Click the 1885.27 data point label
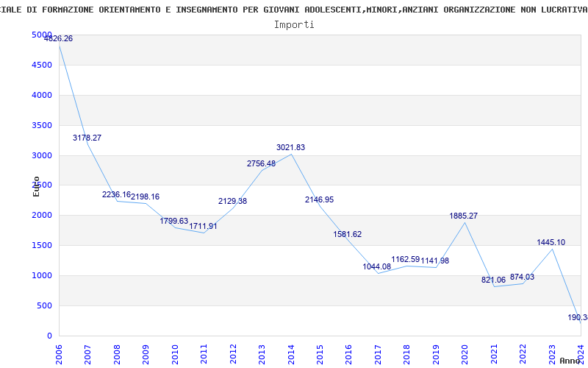Screen dimensions: 588x368 (x=464, y=216)
